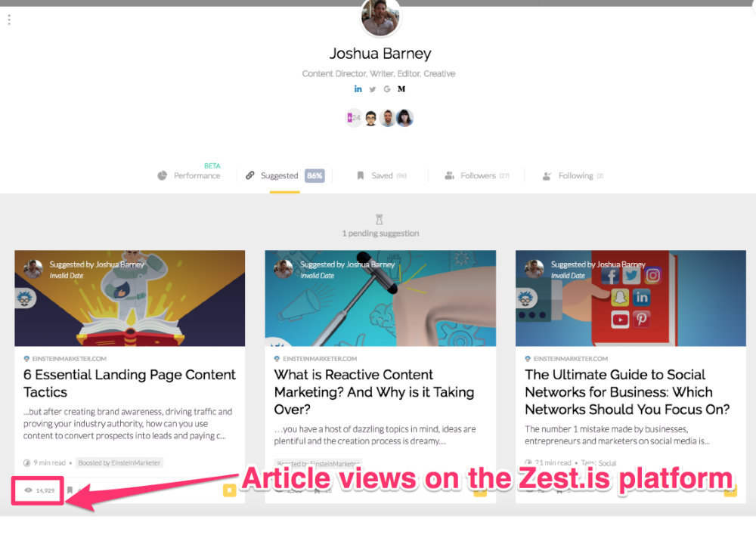Click the follower avatar wearing glasses
This screenshot has height=538, width=756.
click(370, 118)
